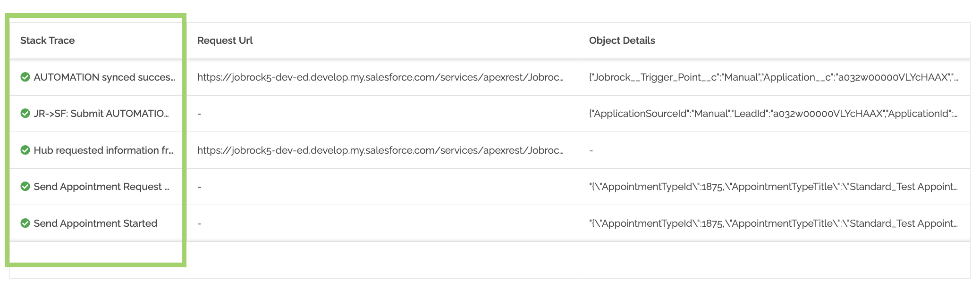Click Send Appointment Request's AppointmentTypeId details
The height and width of the screenshot is (297, 980).
773,187
